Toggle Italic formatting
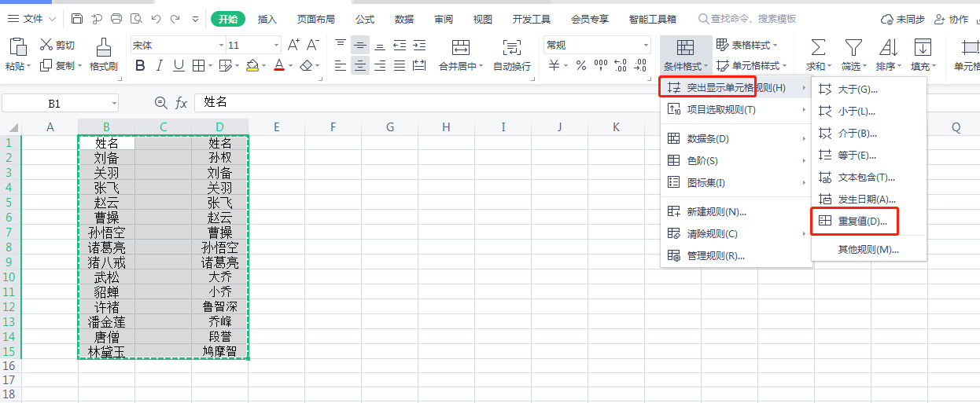Image resolution: width=980 pixels, height=403 pixels. click(x=160, y=66)
